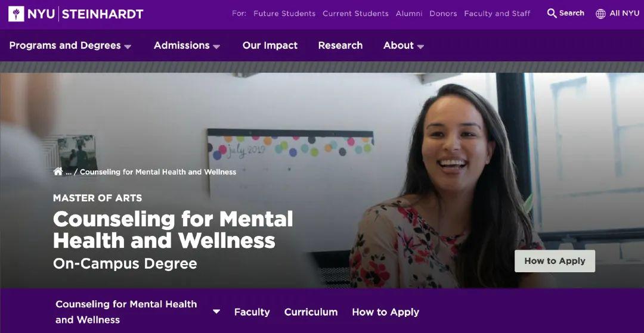Open the Donors audience link
Screen dimensions: 644x333
tap(443, 14)
